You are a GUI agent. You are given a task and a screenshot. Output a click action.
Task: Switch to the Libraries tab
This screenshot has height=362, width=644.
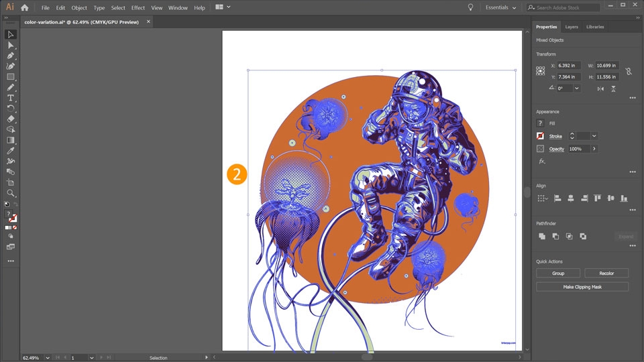click(x=595, y=27)
